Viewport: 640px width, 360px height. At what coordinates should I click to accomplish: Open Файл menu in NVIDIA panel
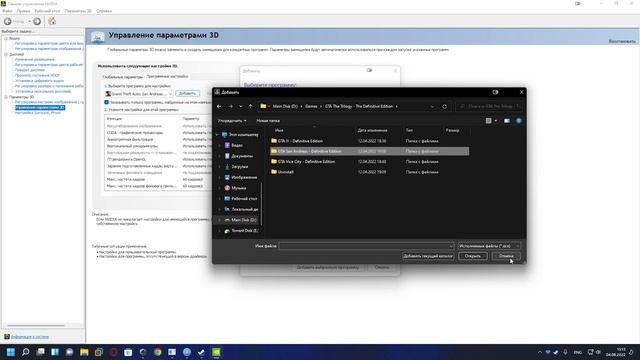(x=7, y=11)
